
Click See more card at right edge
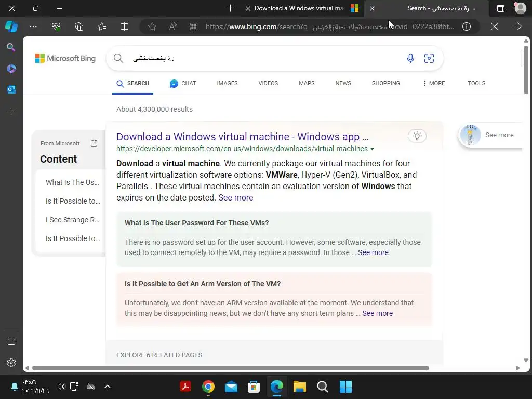490,135
